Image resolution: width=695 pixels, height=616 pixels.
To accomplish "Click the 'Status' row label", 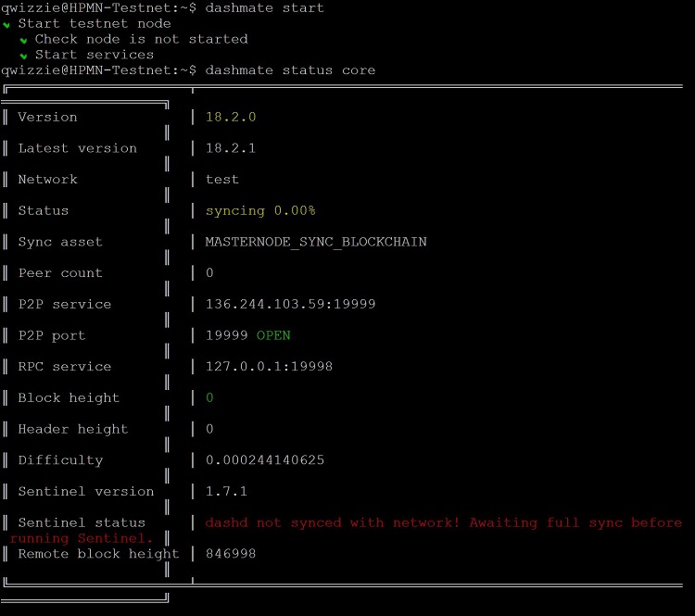I will (x=44, y=210).
